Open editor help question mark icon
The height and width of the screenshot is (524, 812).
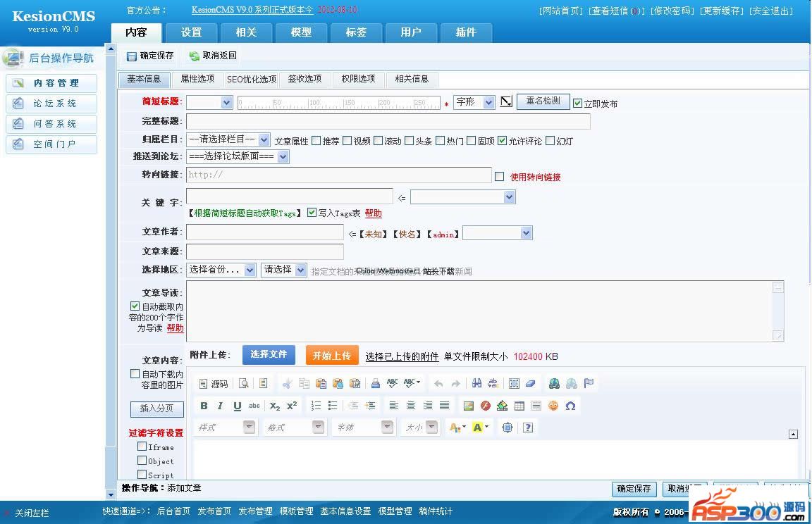click(528, 428)
